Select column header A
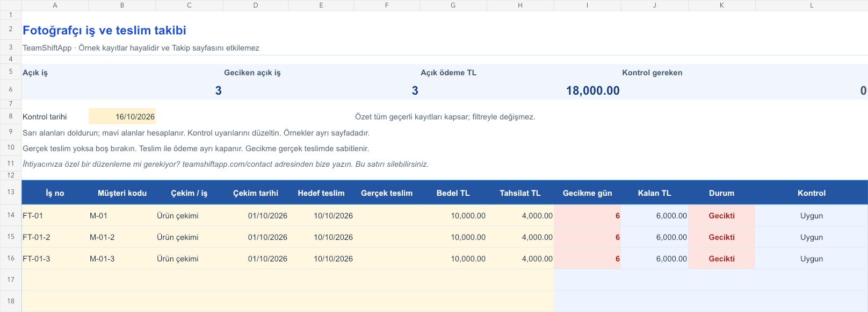 coord(55,5)
